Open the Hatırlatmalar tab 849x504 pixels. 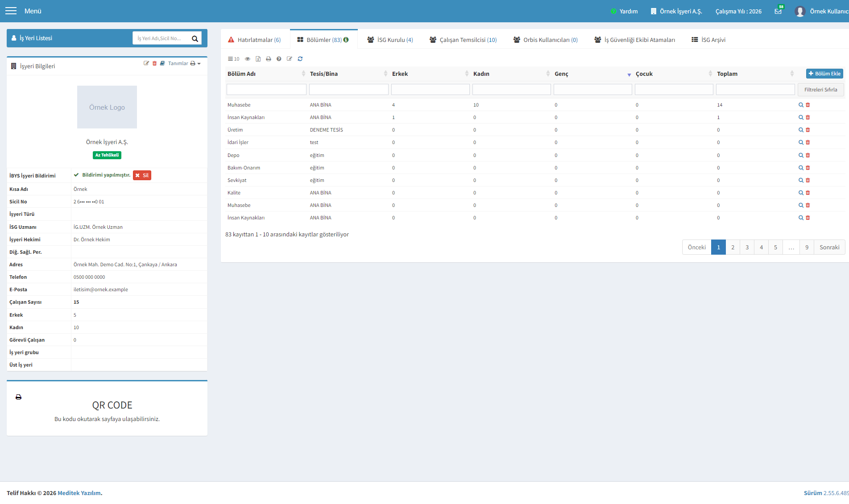pyautogui.click(x=254, y=40)
